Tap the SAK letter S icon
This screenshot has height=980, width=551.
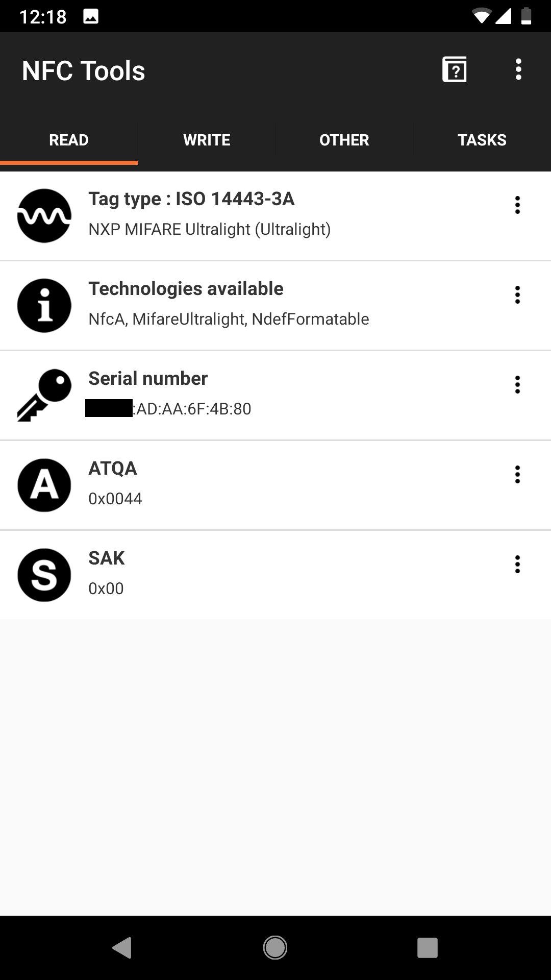click(x=44, y=575)
